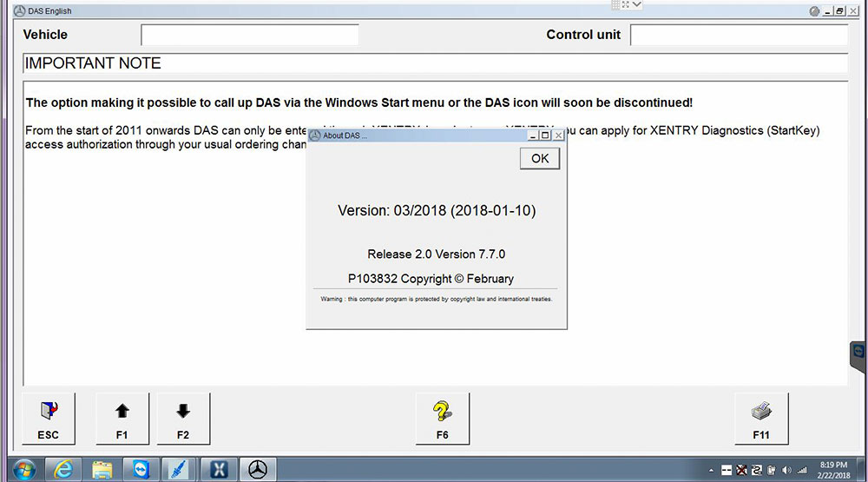The height and width of the screenshot is (482, 868).
Task: Close the About DAS dialog
Action: tap(558, 135)
